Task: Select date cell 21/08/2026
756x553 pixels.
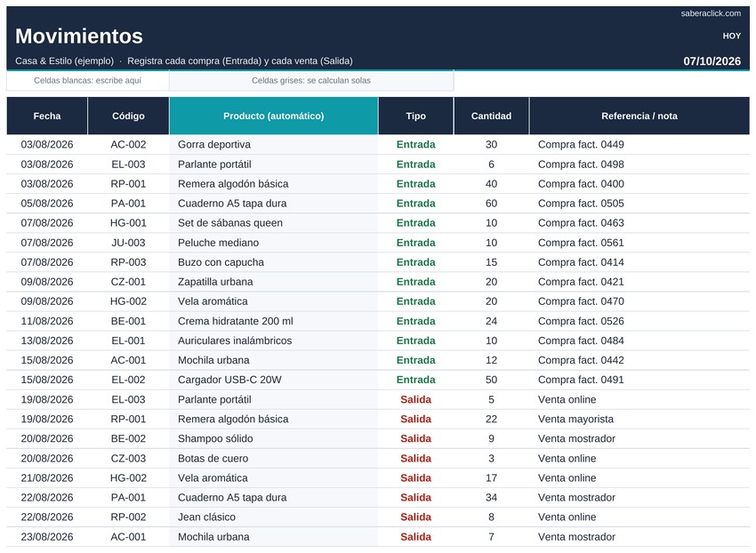Action: pos(47,477)
